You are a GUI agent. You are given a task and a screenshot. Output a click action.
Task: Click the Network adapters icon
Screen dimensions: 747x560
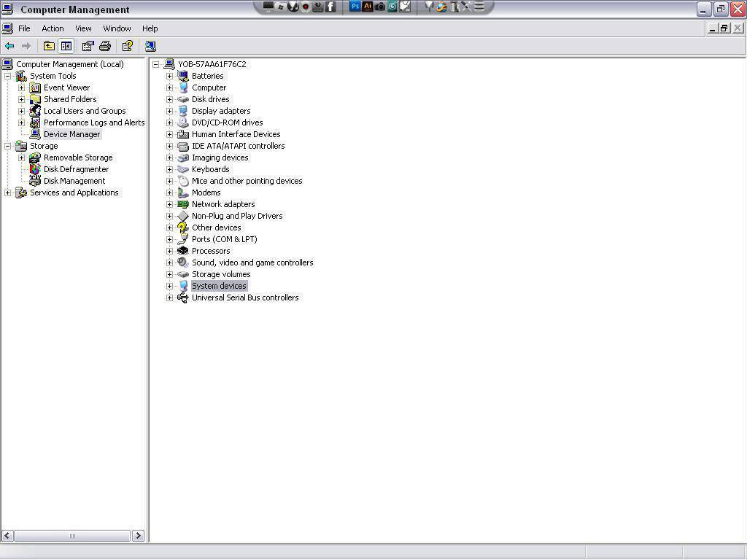(x=183, y=204)
